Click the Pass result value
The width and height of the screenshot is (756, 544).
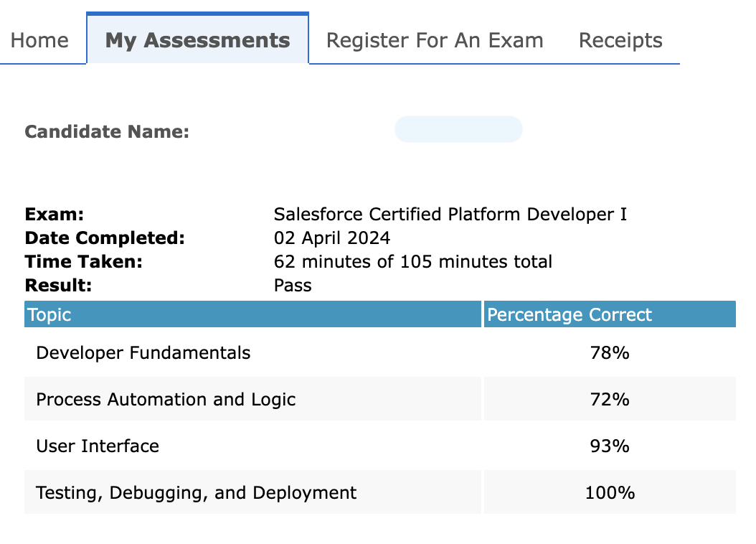tap(293, 286)
